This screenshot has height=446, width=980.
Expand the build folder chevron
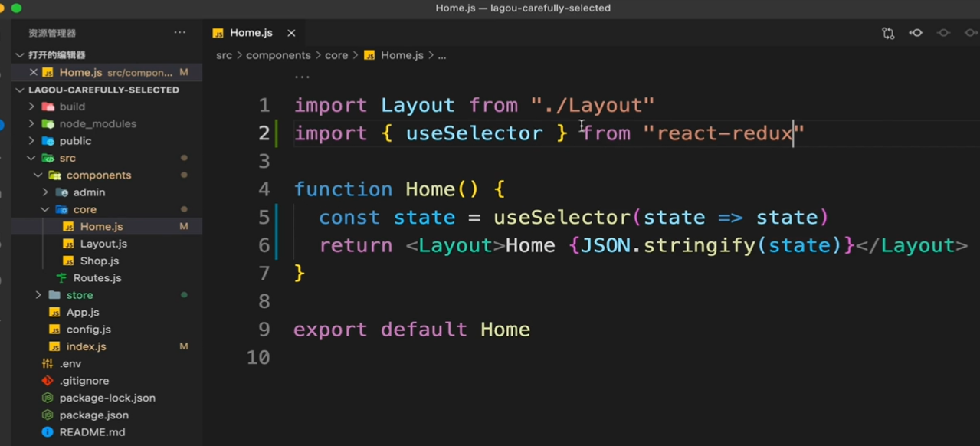(31, 107)
